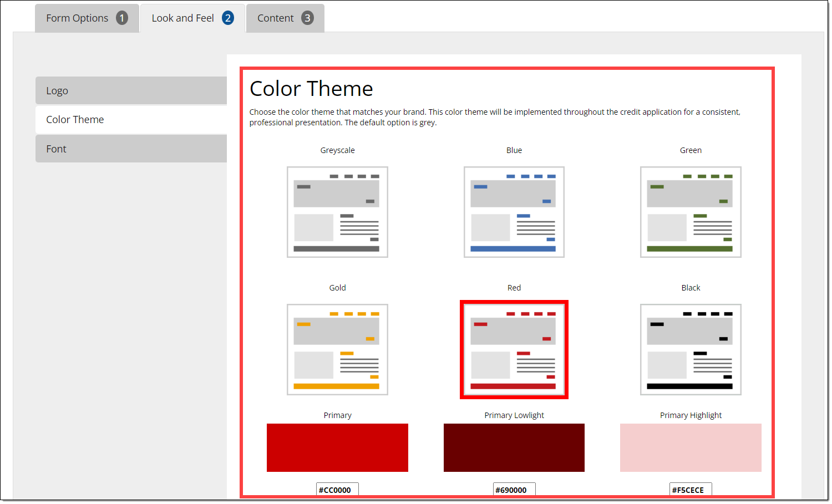
Task: Switch to the Content tab
Action: click(276, 18)
